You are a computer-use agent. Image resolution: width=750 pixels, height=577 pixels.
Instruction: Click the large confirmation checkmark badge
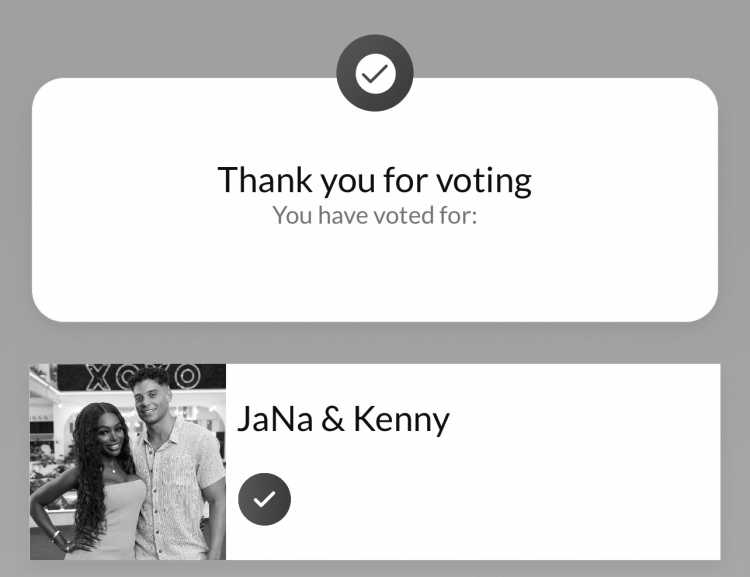pyautogui.click(x=375, y=73)
